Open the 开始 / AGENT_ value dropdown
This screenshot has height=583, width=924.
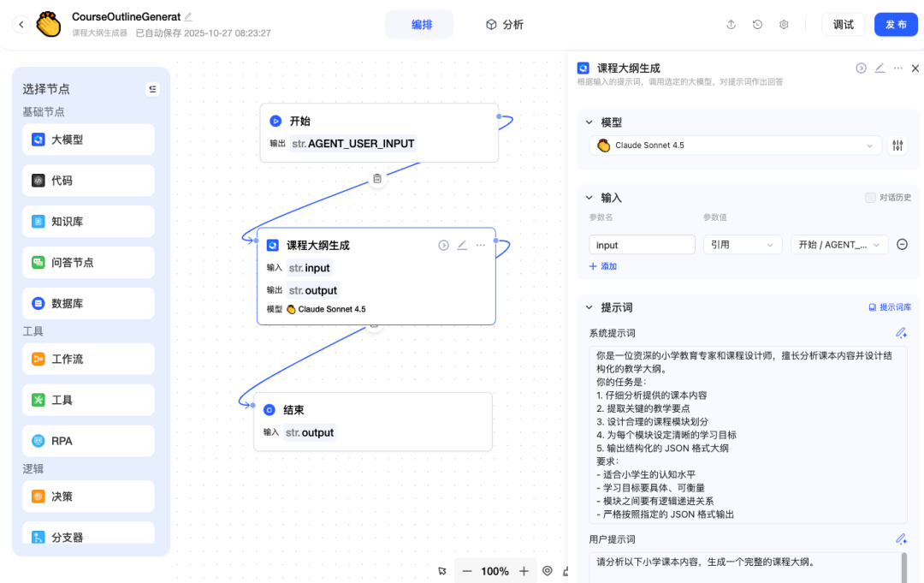click(839, 245)
